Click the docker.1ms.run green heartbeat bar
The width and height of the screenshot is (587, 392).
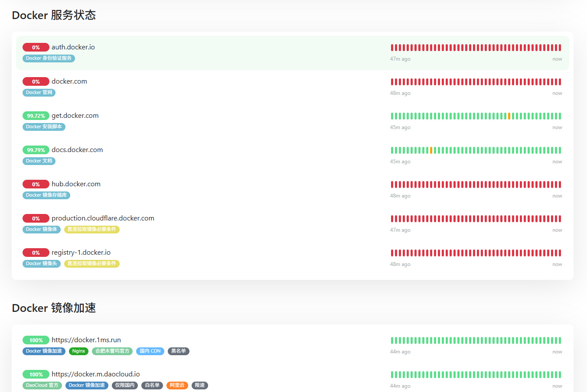(x=476, y=340)
